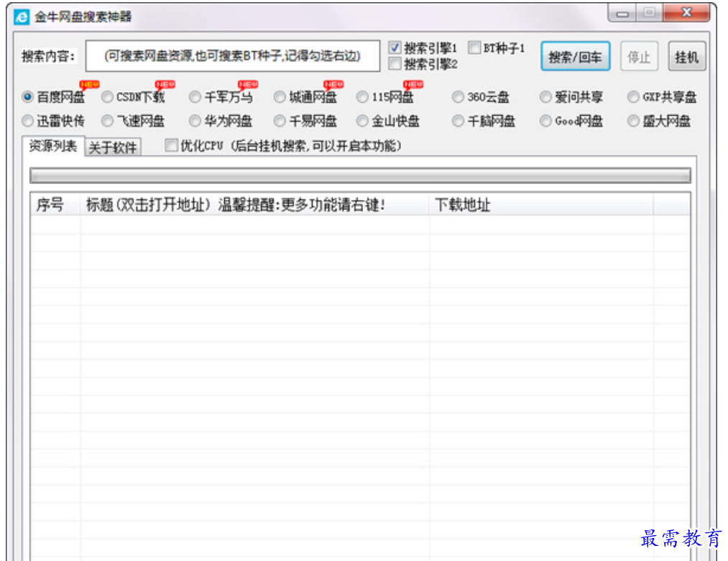Click the 搜索/回车 button
728x561 pixels.
[x=575, y=58]
